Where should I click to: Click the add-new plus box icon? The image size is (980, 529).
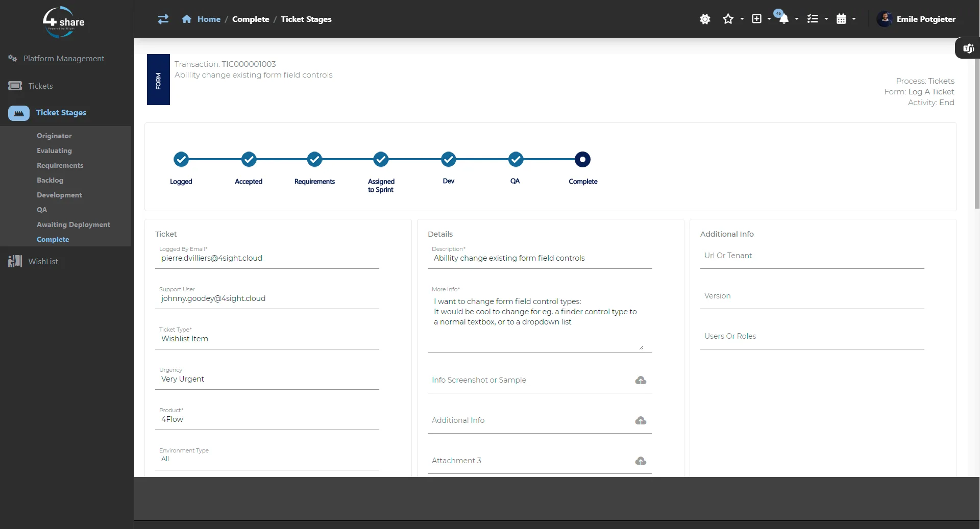[756, 19]
